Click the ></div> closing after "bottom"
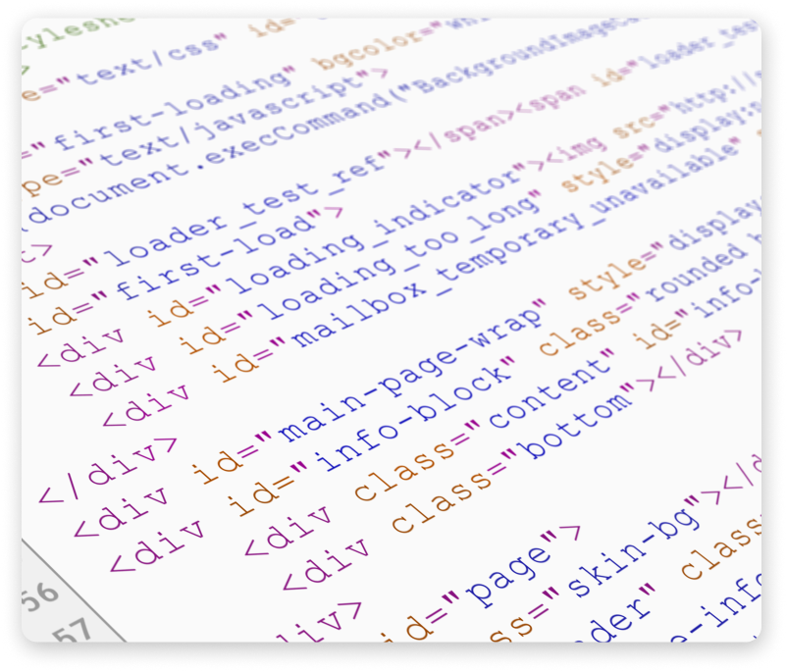Image resolution: width=787 pixels, height=672 pixels. click(x=689, y=358)
